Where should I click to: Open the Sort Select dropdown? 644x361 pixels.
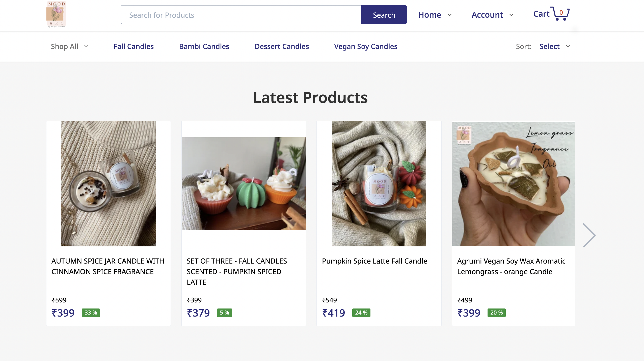[x=554, y=46]
